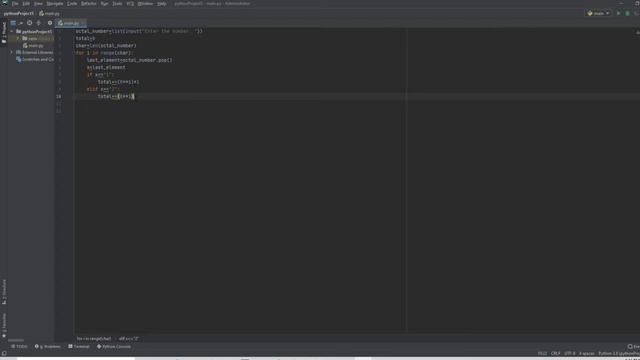Click the 'total=0' code line
The image size is (640, 360).
tap(85, 38)
